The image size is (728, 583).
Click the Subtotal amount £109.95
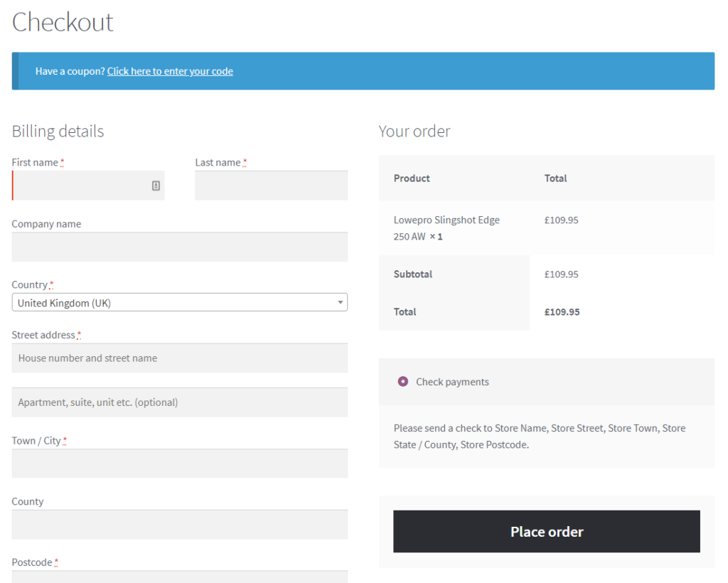(x=561, y=274)
